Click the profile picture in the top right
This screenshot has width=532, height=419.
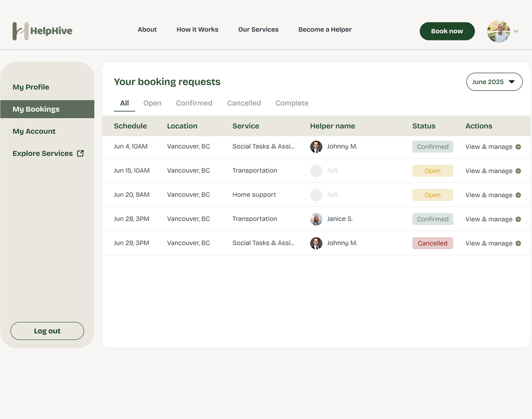[x=498, y=31]
